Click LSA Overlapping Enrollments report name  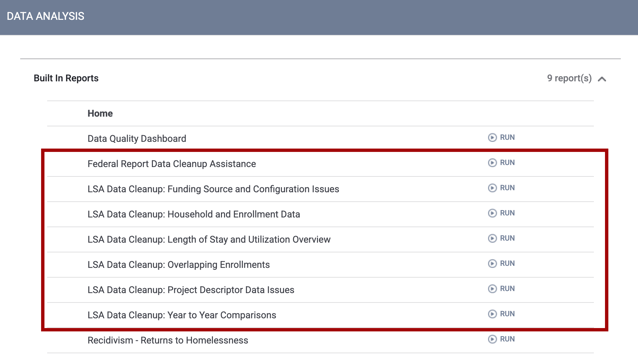tap(179, 265)
